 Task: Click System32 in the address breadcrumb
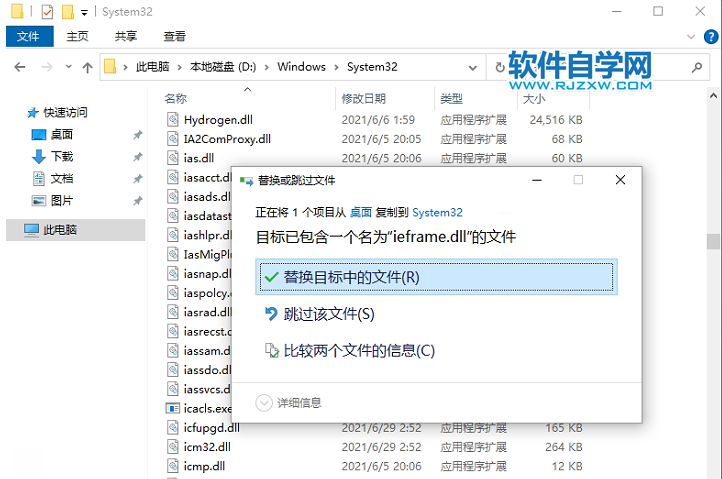click(x=372, y=67)
